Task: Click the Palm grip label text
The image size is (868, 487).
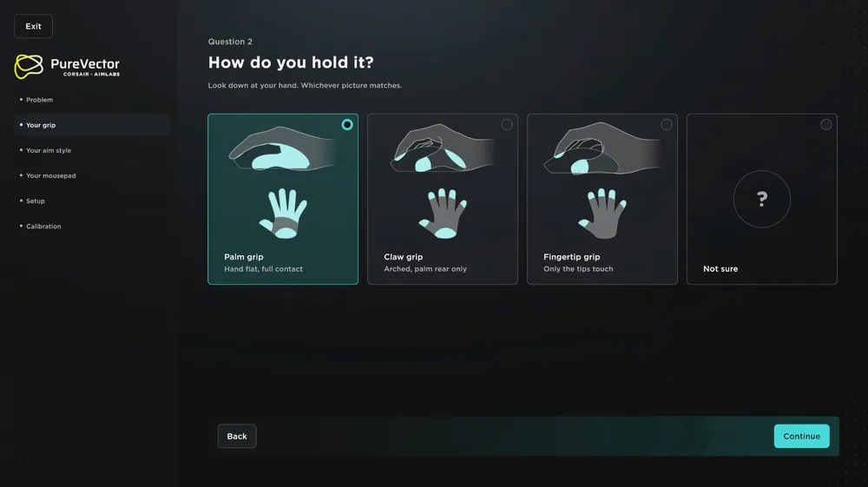Action: tap(244, 257)
